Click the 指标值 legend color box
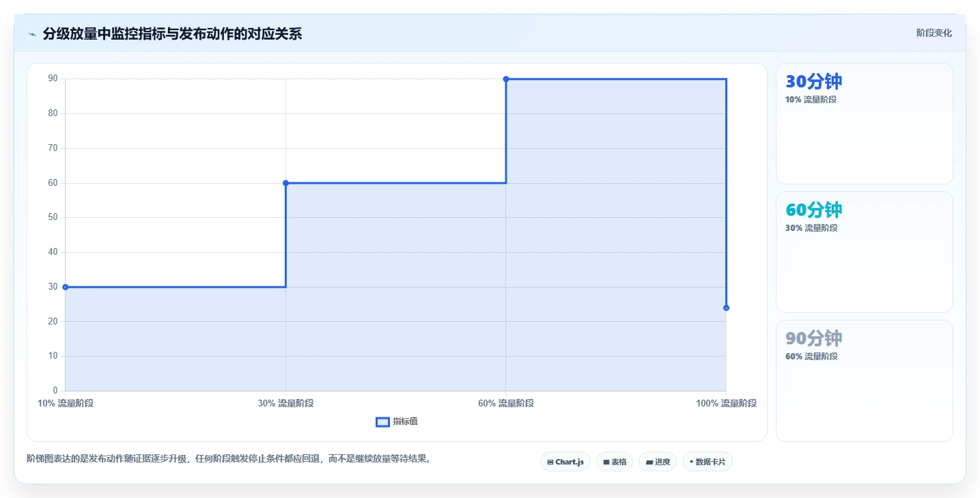 tap(382, 422)
